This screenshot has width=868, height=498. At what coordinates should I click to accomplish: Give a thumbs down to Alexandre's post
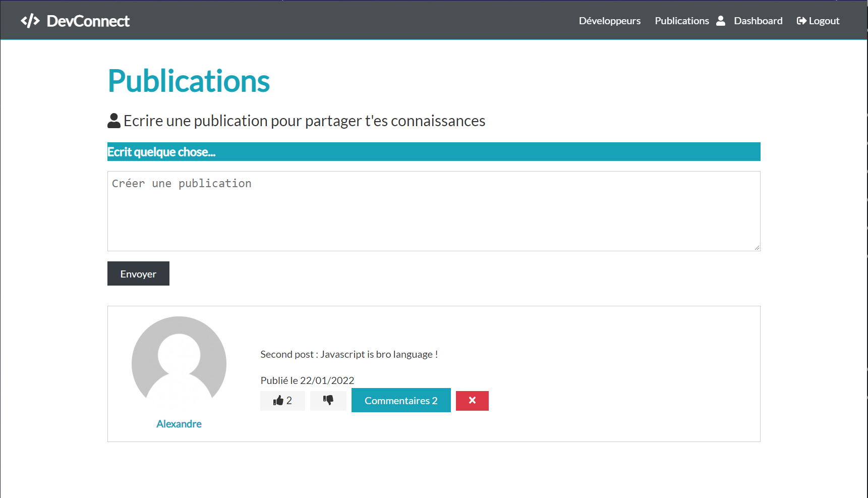click(328, 400)
